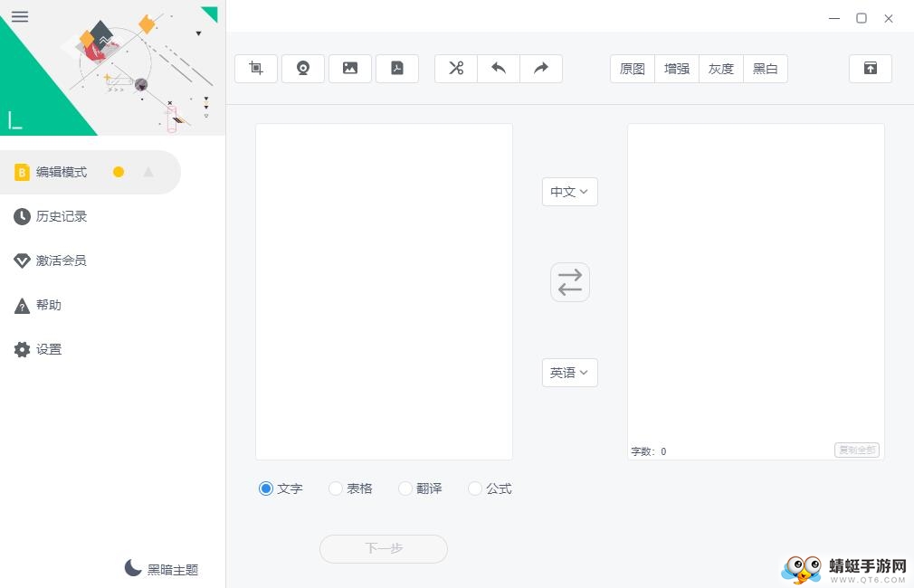Click the 复制全部 copy all button

click(857, 450)
